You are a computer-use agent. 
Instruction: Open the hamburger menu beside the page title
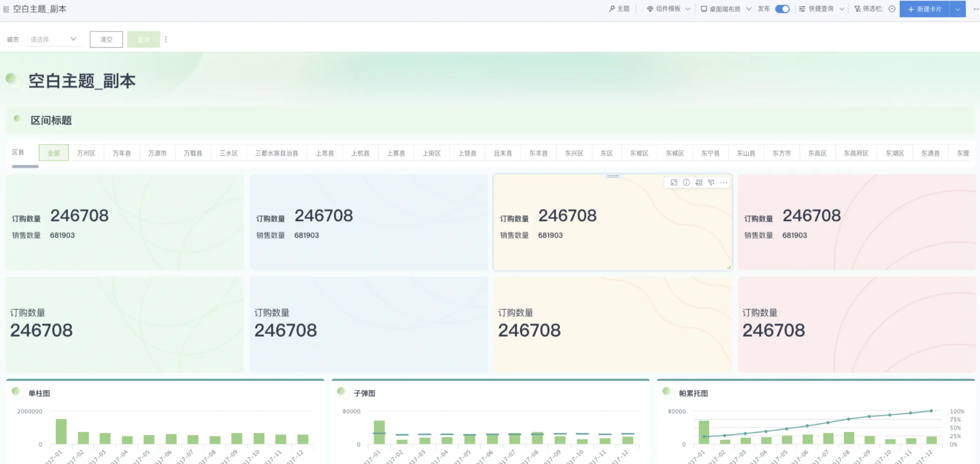coord(6,9)
